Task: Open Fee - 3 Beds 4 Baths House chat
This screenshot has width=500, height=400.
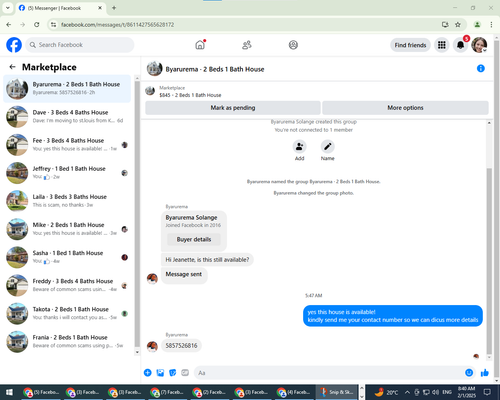Action: (67, 145)
